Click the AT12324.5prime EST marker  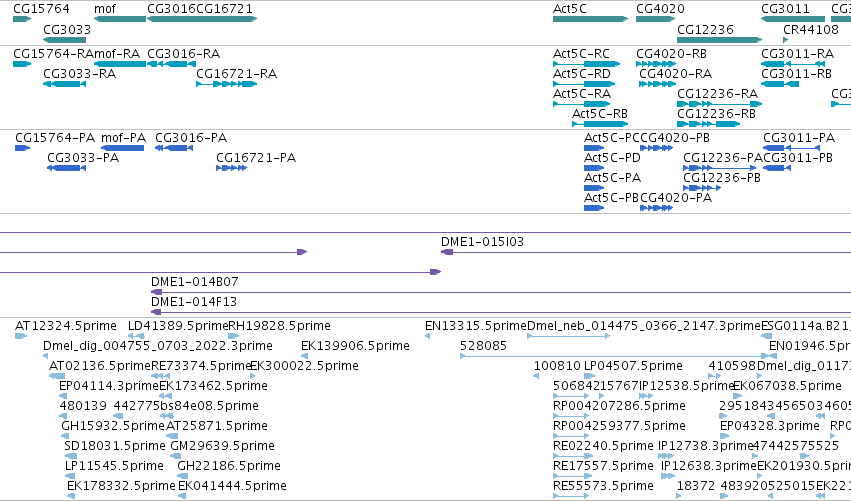tap(21, 336)
